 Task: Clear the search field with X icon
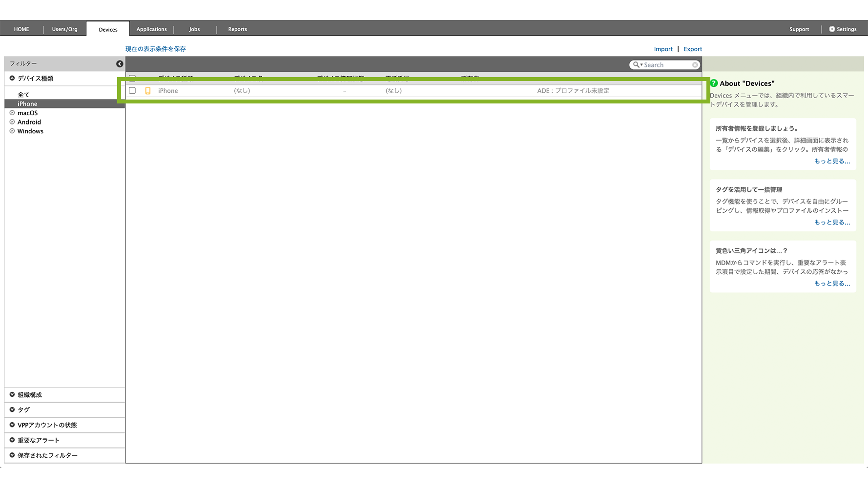[x=695, y=65]
